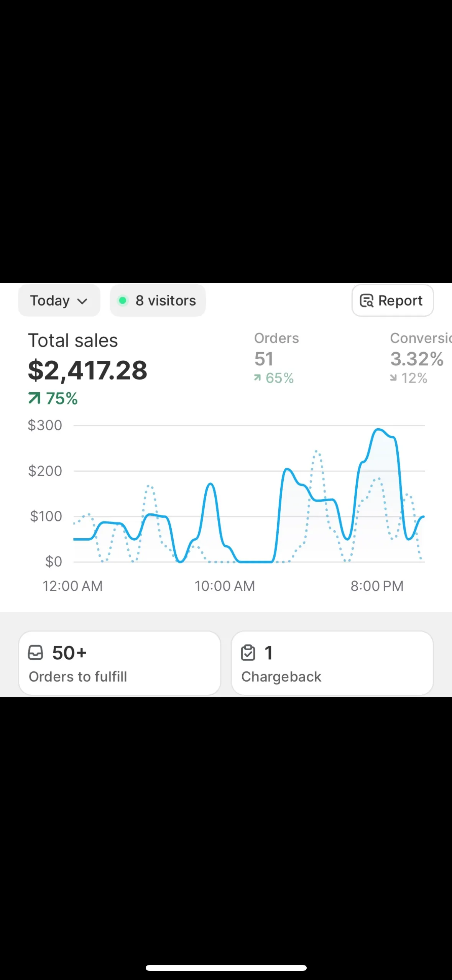The image size is (452, 980).
Task: Click the orders count 51
Action: click(x=264, y=359)
